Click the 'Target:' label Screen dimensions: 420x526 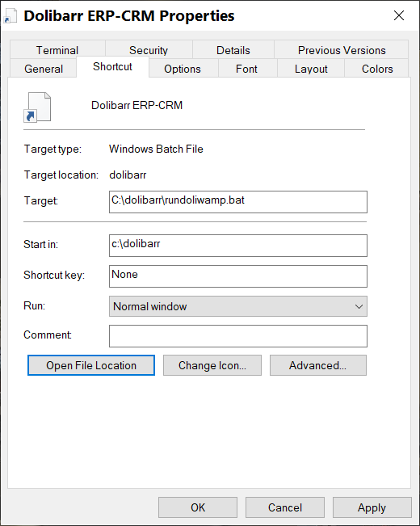[x=41, y=200]
